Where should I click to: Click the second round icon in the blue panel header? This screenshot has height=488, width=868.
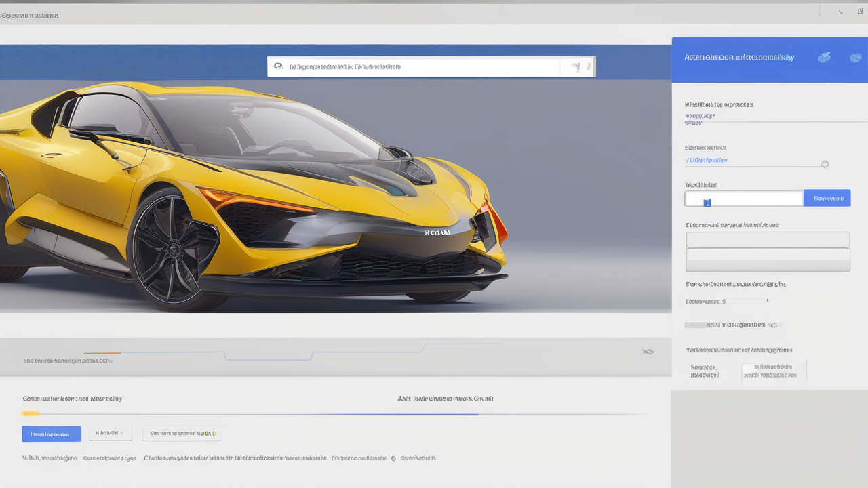coord(855,58)
